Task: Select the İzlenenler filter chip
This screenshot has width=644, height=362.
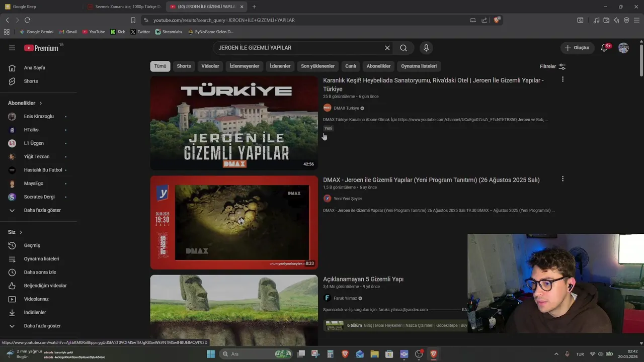Action: [280, 66]
